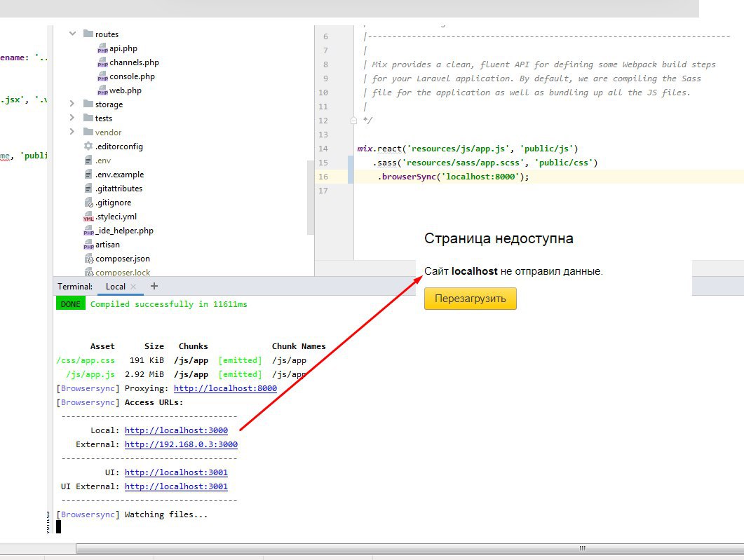Click the Terminal panel label
744x560 pixels.
click(75, 287)
